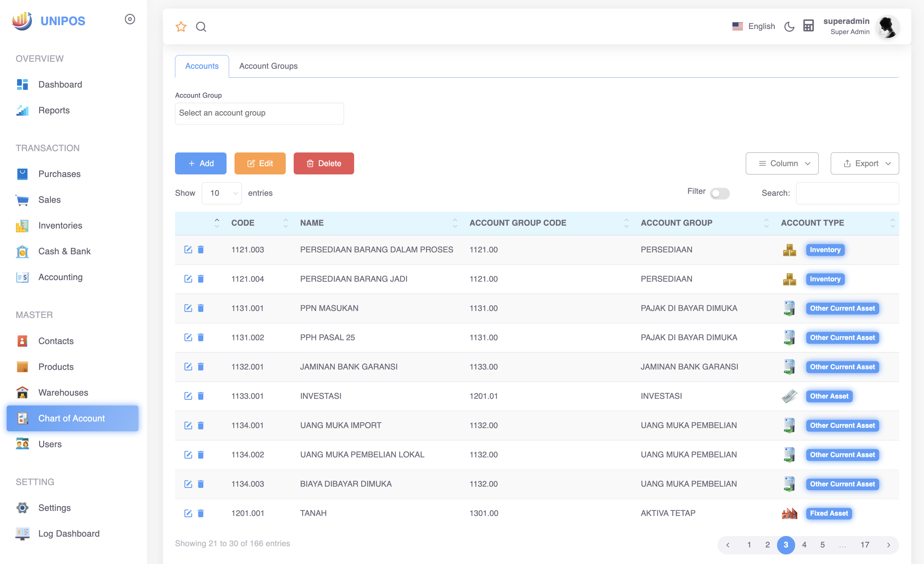
Task: Click Fixed Asset badge in TANAH row
Action: point(829,513)
